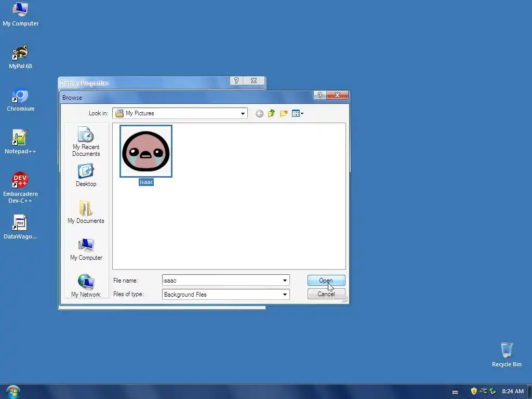Screen dimensions: 532x399
Task: Select the Recycle Bin desktop icon
Action: pyautogui.click(x=507, y=355)
